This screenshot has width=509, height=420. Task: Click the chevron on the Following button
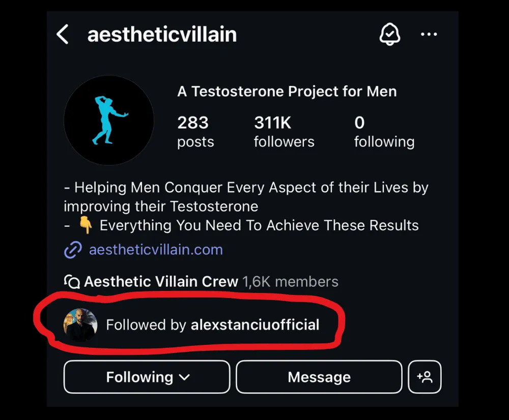184,377
